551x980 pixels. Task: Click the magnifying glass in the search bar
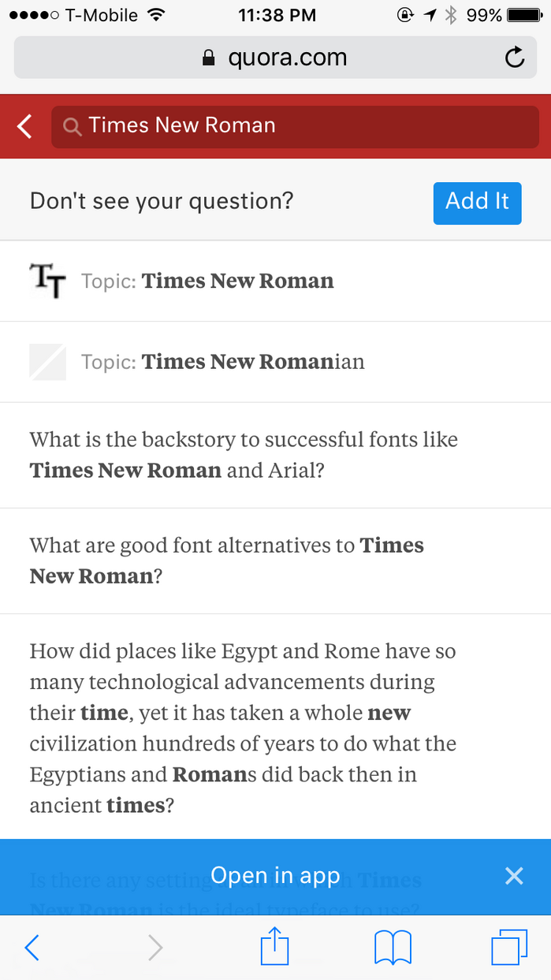click(72, 125)
